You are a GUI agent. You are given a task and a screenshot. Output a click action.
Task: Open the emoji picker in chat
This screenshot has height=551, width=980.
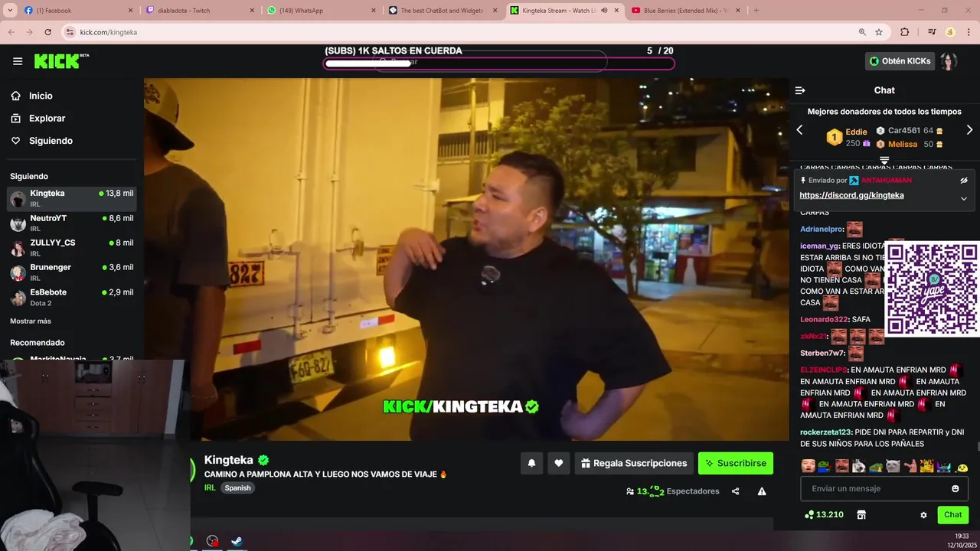pos(955,488)
